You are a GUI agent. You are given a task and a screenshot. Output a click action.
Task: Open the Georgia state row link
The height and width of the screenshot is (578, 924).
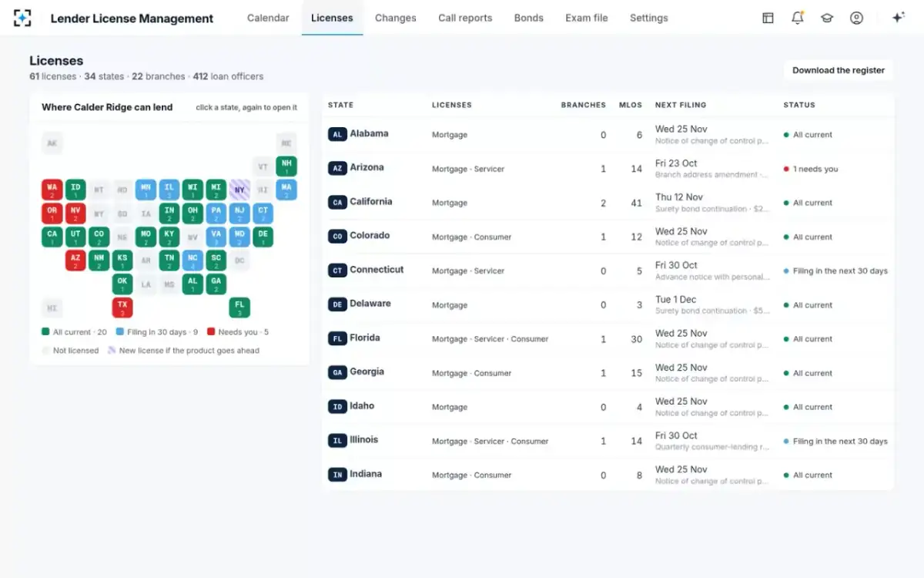click(367, 371)
